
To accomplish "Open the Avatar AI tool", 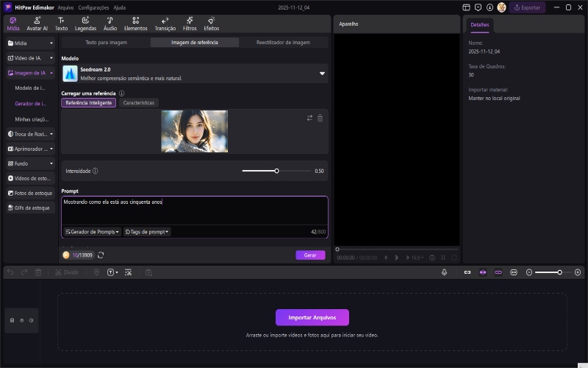I will (x=37, y=24).
